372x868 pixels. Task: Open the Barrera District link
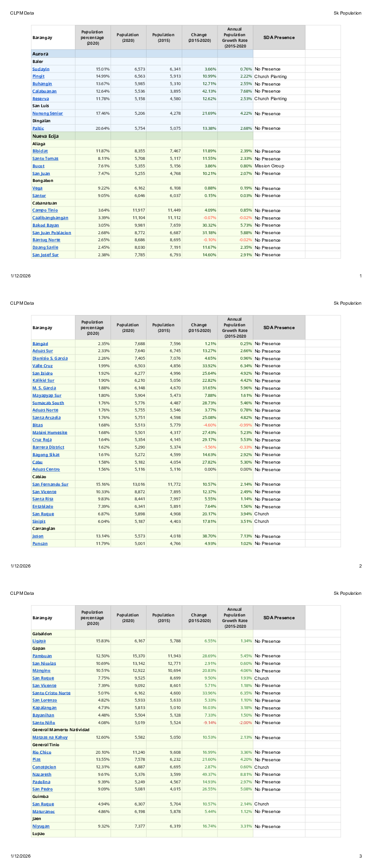pyautogui.click(x=48, y=447)
